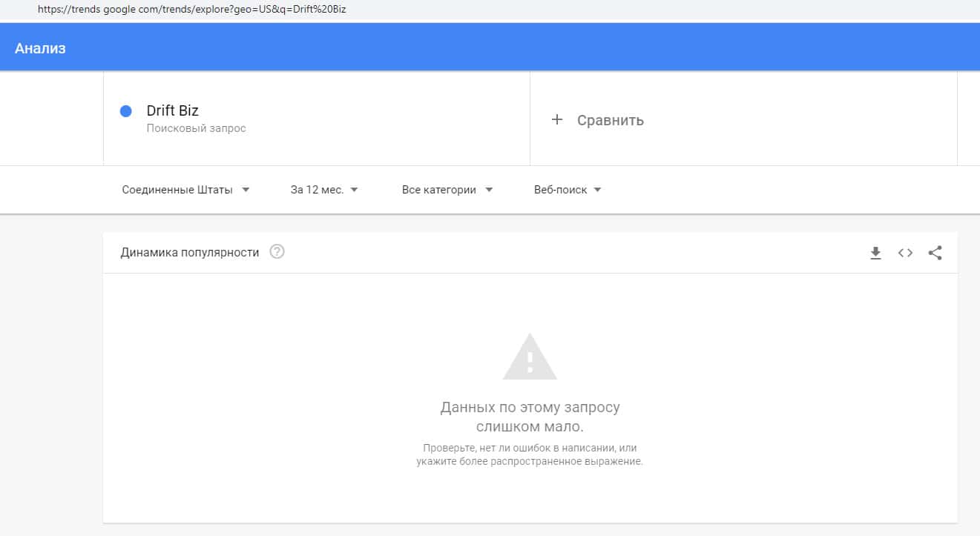Open help tooltip next to Динамика популярности
The height and width of the screenshot is (536, 980).
[x=277, y=251]
